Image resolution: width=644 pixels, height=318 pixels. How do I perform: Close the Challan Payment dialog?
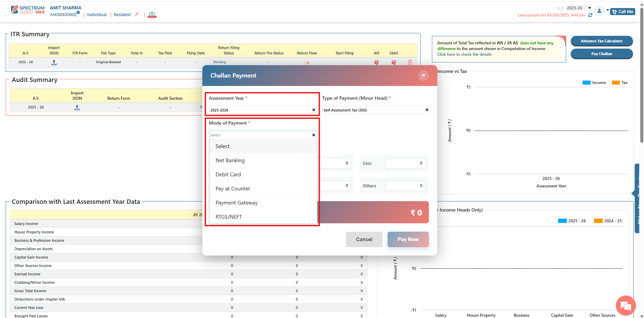click(x=423, y=75)
